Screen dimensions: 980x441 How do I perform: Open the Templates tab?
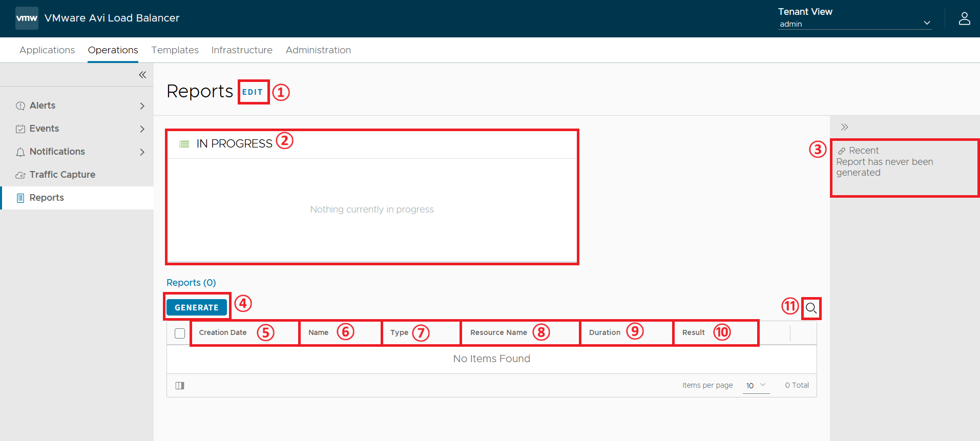175,50
